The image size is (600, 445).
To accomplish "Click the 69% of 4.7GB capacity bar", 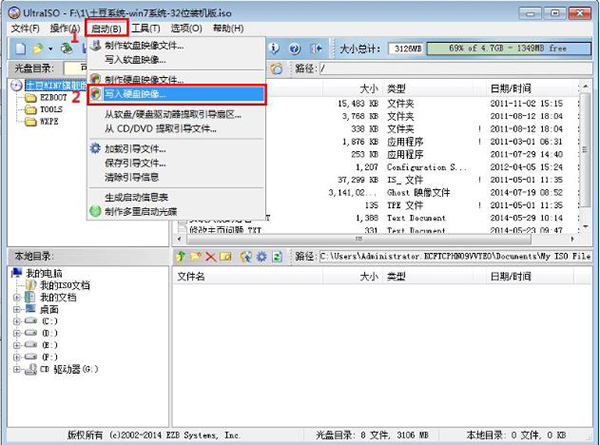I will click(509, 49).
